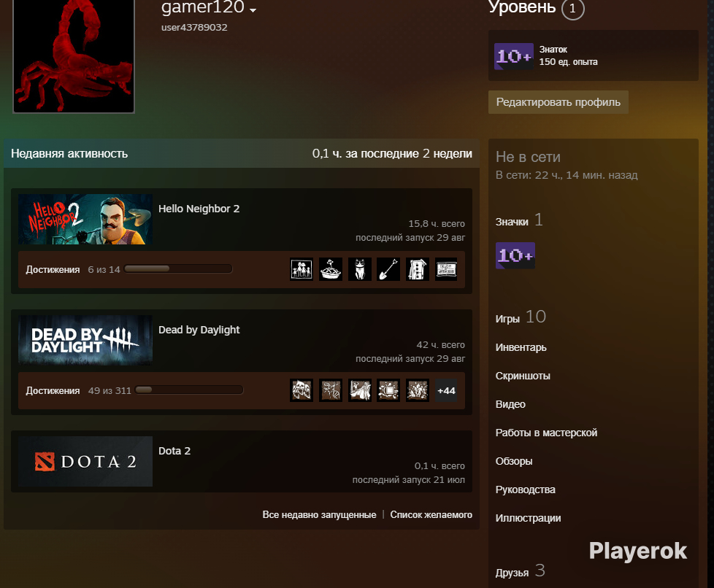714x588 pixels.
Task: Click the Уровень level heading
Action: click(522, 7)
